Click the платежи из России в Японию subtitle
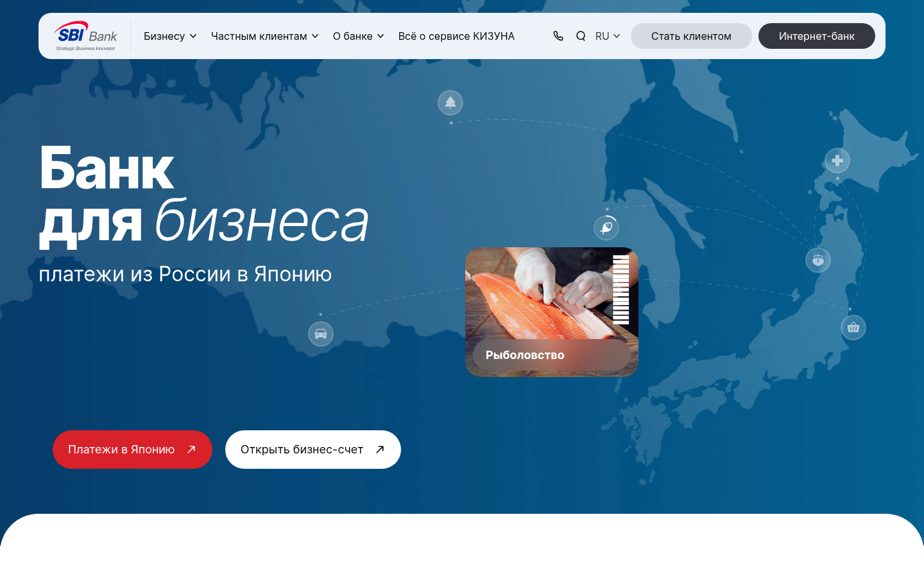 (x=185, y=274)
